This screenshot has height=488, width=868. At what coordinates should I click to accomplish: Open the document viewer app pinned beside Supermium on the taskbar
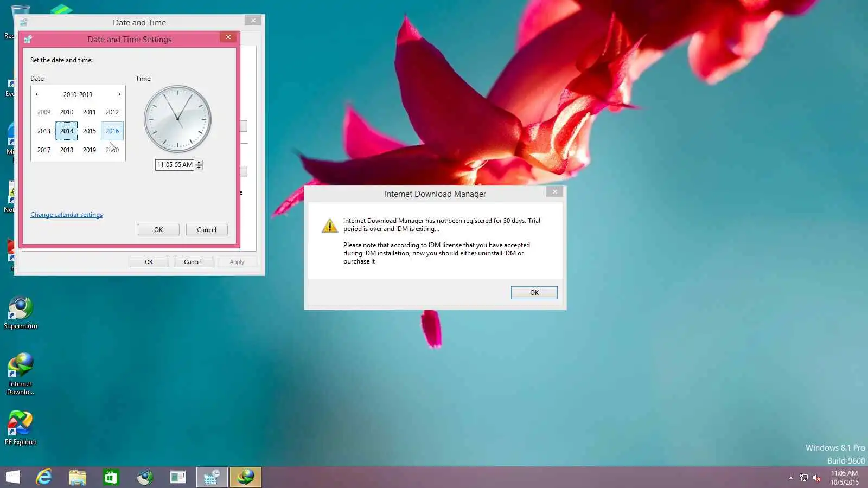coord(178,477)
